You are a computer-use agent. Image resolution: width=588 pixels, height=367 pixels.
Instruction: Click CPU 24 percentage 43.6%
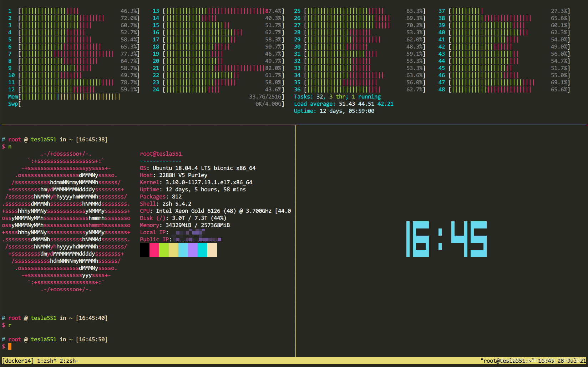[273, 90]
